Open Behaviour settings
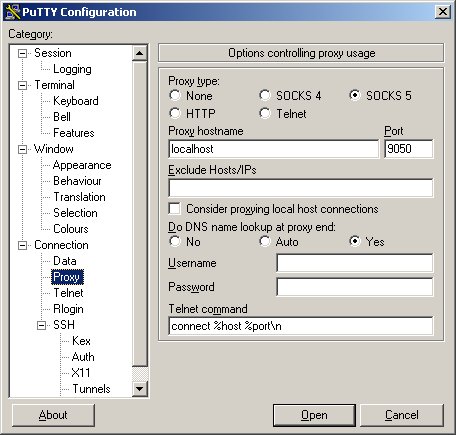The height and width of the screenshot is (435, 456). pyautogui.click(x=77, y=181)
